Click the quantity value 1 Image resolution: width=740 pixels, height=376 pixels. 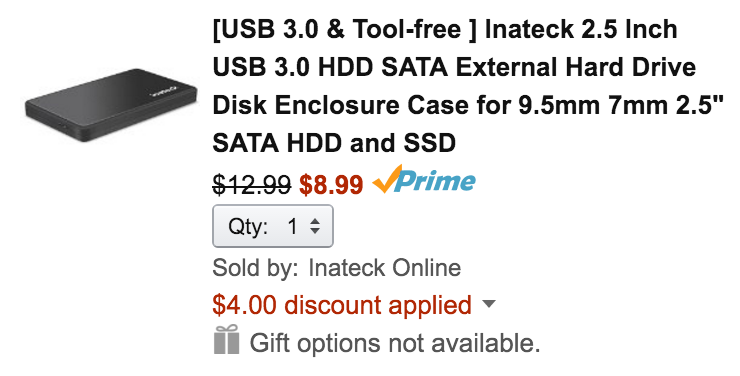pyautogui.click(x=292, y=226)
